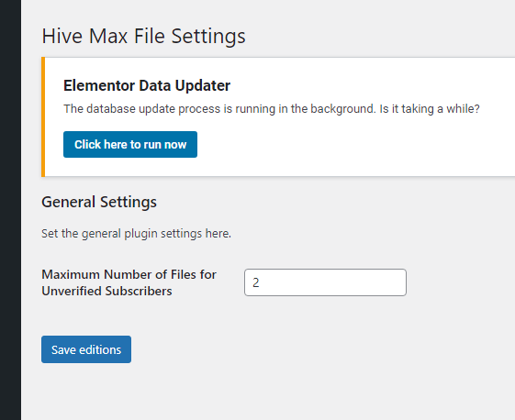Click the 'Unverified Subscribers' label line
515x420 pixels.
point(106,291)
